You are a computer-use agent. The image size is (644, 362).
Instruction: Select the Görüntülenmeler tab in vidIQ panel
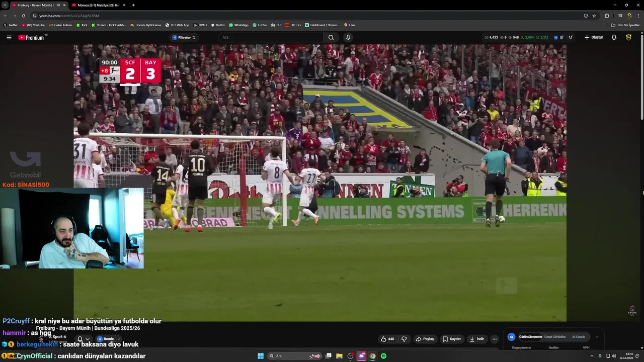tap(530, 337)
